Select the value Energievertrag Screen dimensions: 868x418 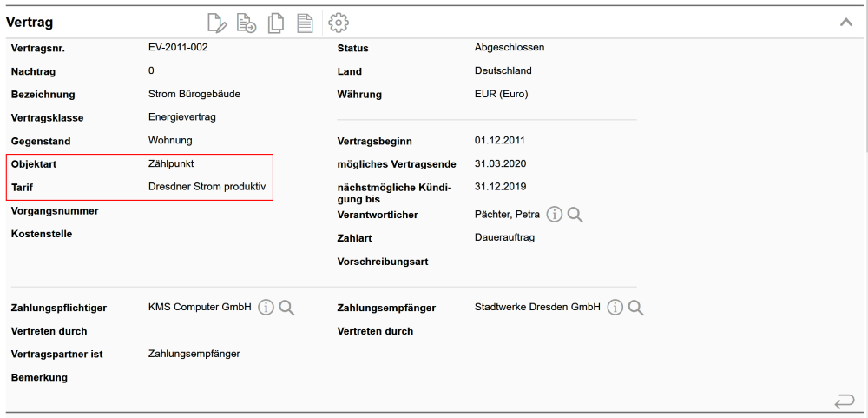182,117
